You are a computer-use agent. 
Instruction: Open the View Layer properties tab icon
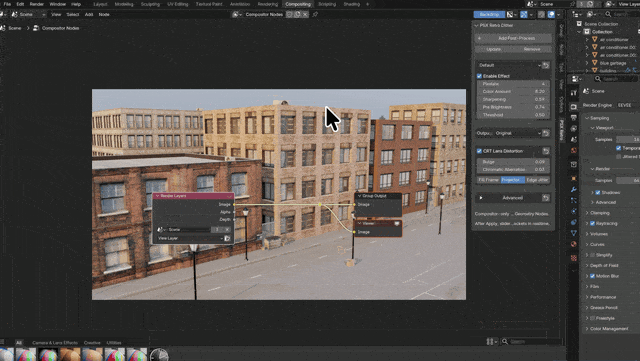coord(573,129)
